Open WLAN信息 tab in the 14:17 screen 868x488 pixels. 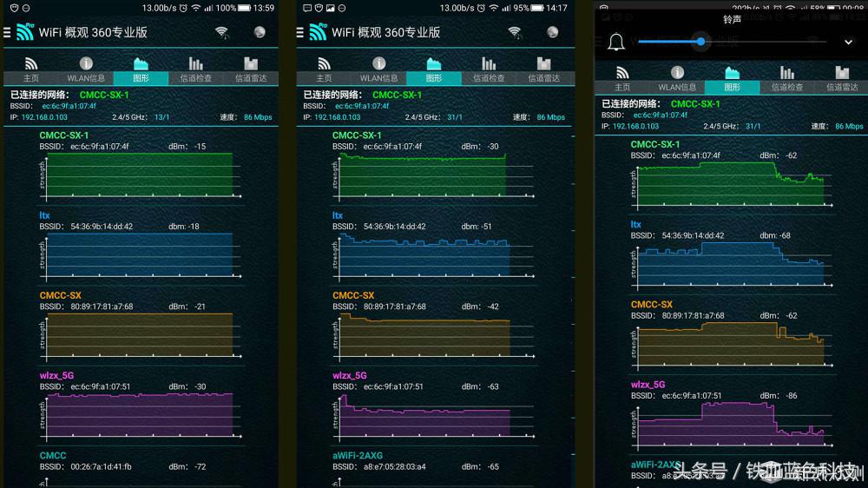coord(378,69)
